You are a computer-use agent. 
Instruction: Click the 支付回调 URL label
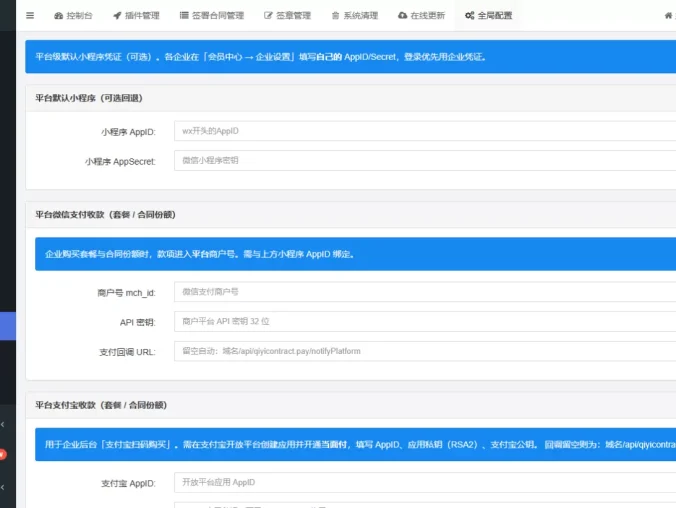tap(127, 352)
